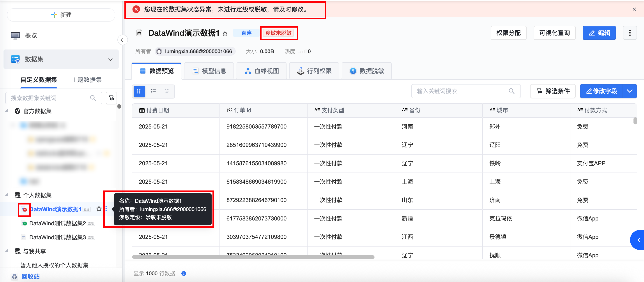Dismiss the red warning banner

[634, 9]
